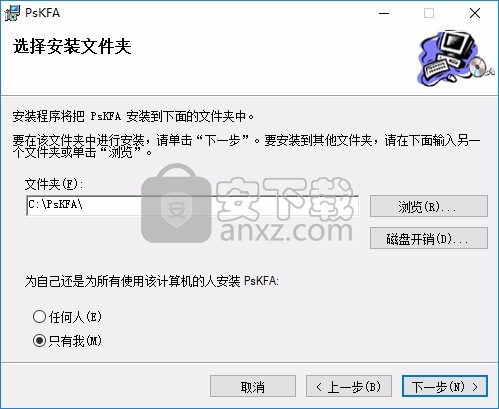The image size is (499, 409).
Task: Click the 文件夹(F): label
Action: coord(54,184)
